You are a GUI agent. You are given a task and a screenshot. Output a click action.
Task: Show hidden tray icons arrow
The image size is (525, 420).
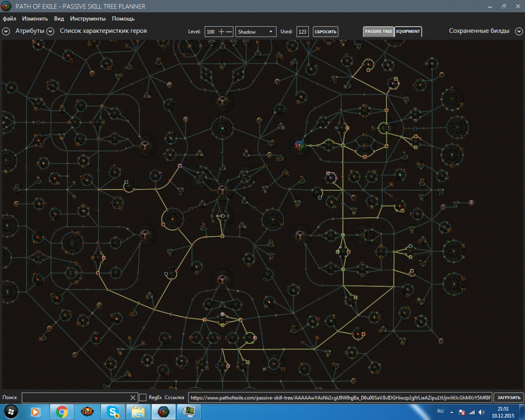[452, 412]
